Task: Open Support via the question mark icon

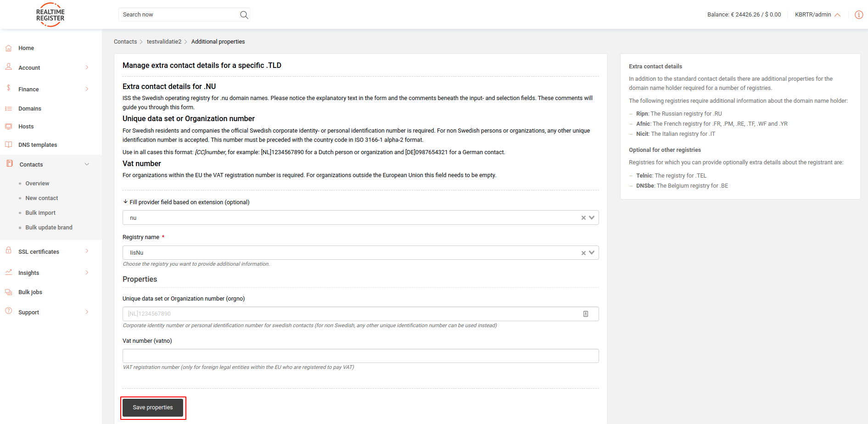Action: tap(8, 312)
